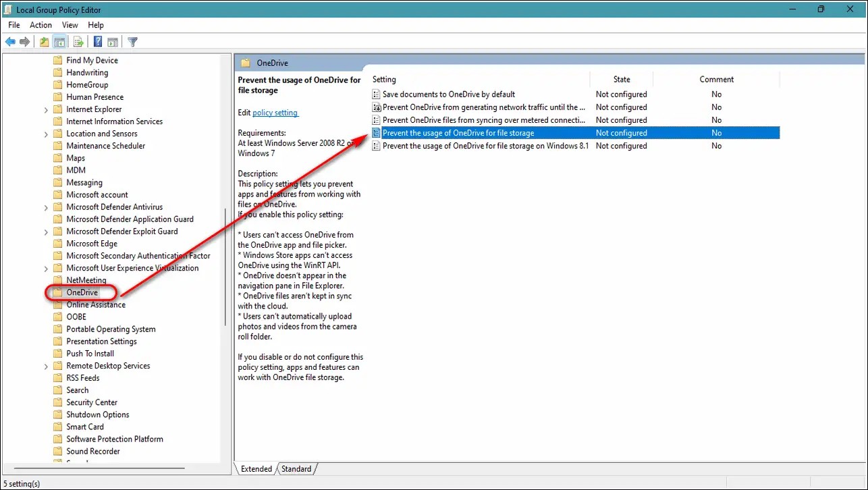Screen dimensions: 868x490
Task: Select Microsoft Defender Application Guard item
Action: 130,219
